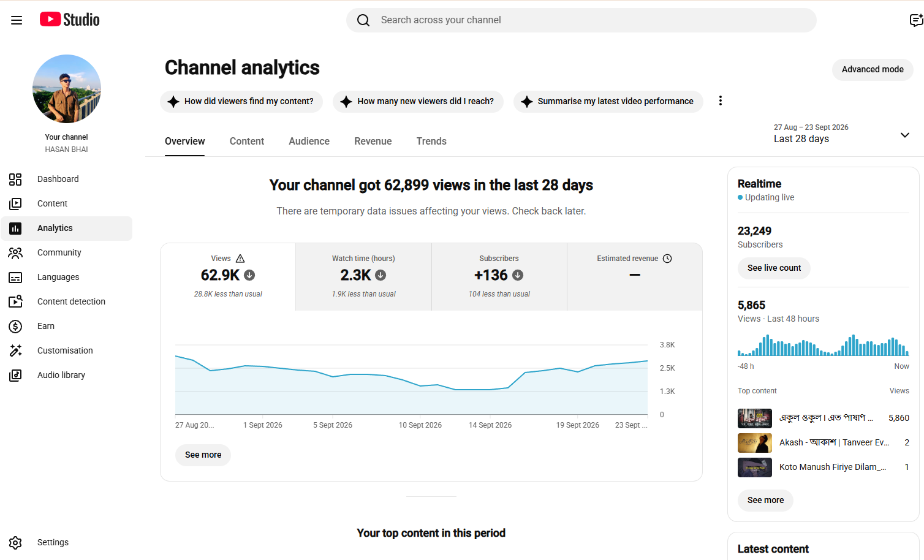Select the Watch time (hours) metric card
The height and width of the screenshot is (560, 924).
click(364, 277)
